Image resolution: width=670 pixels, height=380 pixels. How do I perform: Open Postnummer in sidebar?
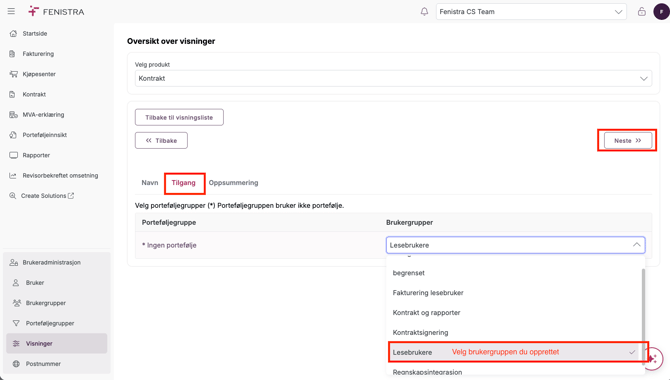[x=43, y=364]
